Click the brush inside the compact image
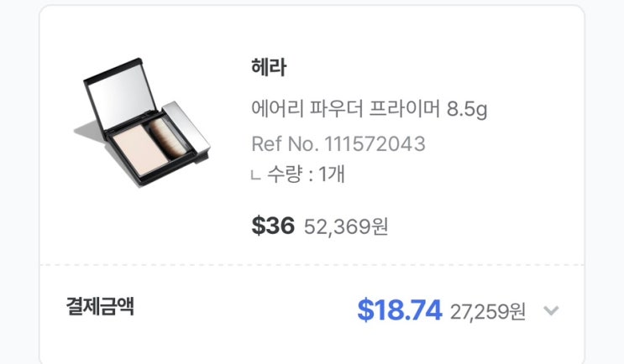The height and width of the screenshot is (364, 624). 164,139
